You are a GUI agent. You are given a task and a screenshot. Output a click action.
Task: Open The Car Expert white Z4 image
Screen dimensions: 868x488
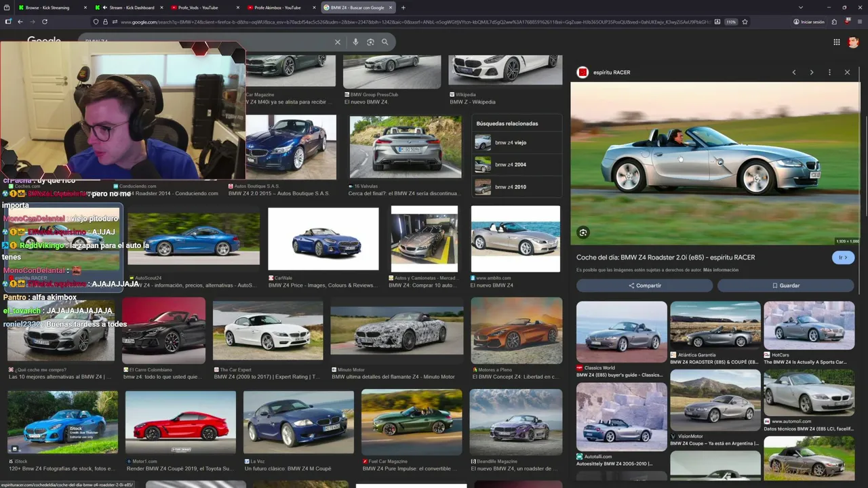(268, 332)
